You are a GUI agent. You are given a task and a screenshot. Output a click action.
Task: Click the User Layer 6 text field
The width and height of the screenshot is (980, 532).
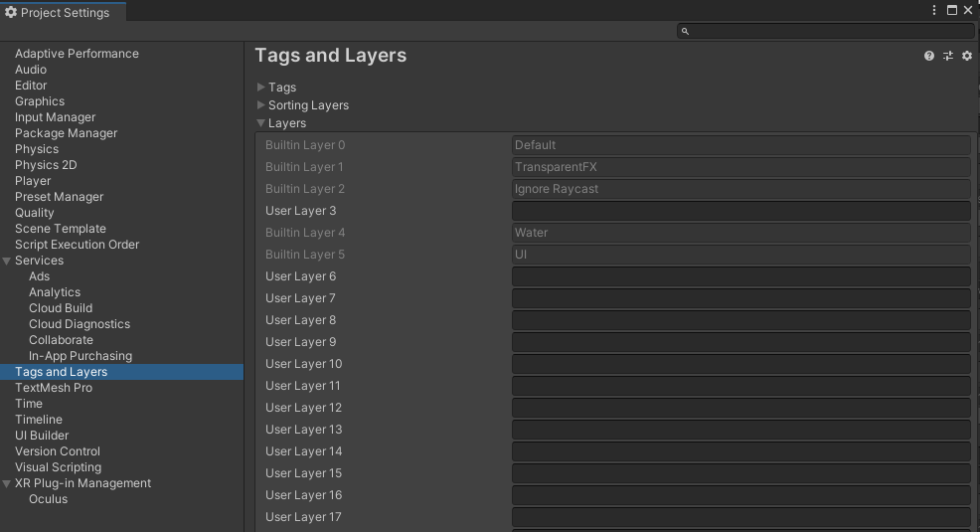[x=740, y=276]
